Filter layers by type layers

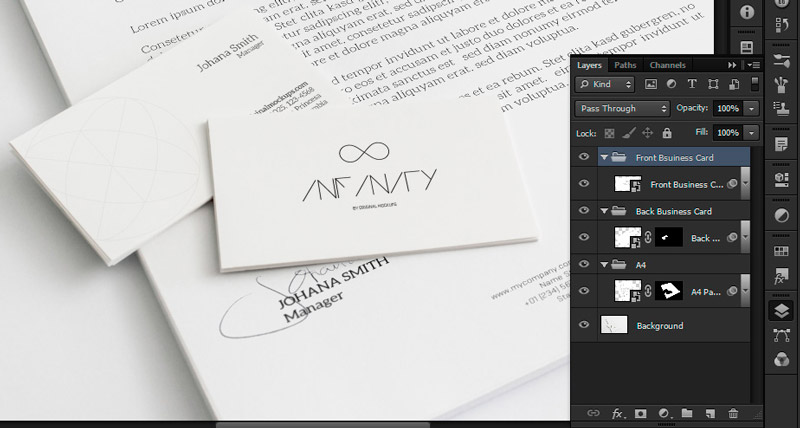click(x=692, y=84)
